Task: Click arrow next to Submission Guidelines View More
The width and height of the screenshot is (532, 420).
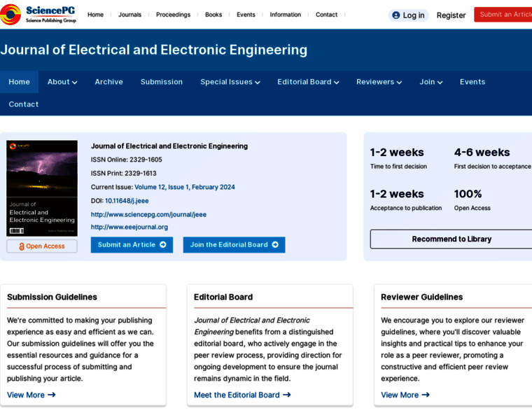Action: [51, 395]
